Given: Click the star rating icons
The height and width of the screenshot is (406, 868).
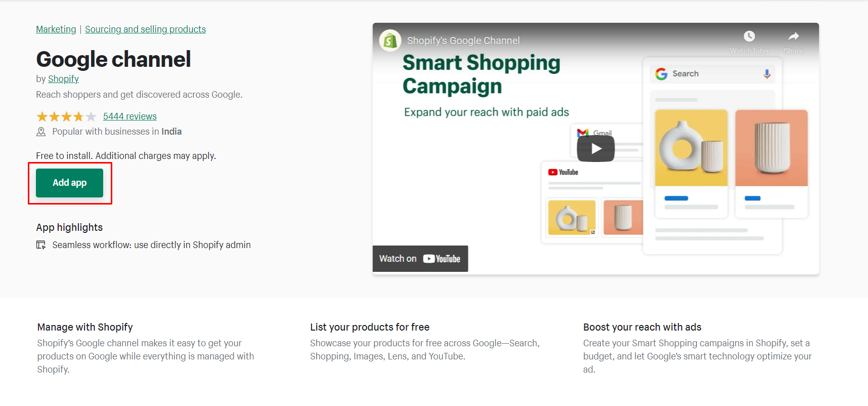Looking at the screenshot, I should coord(66,117).
